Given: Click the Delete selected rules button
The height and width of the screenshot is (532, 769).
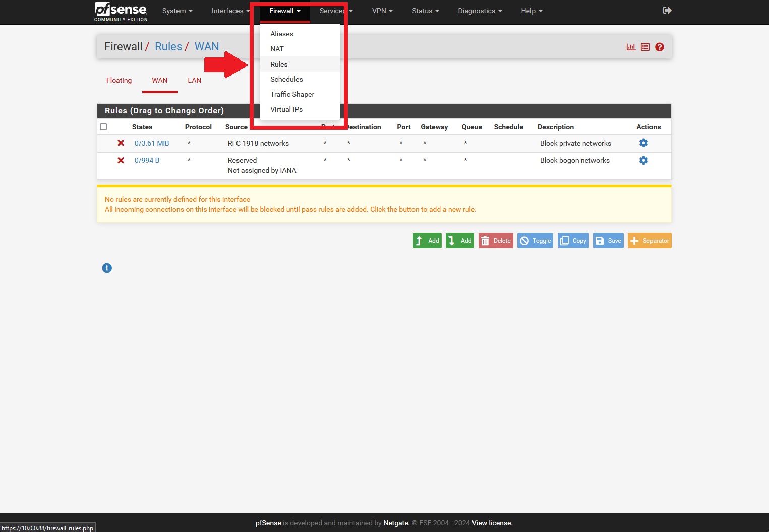Looking at the screenshot, I should tap(496, 241).
